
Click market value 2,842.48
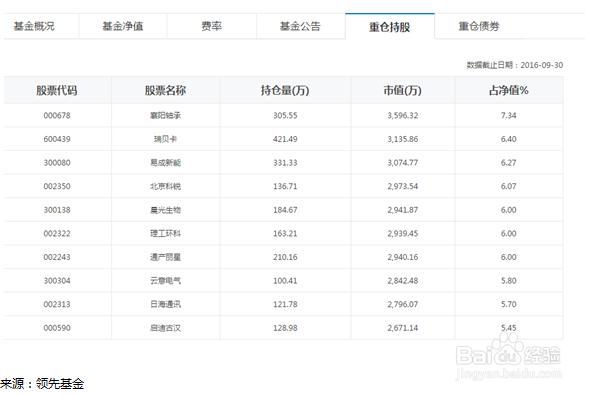(x=403, y=281)
